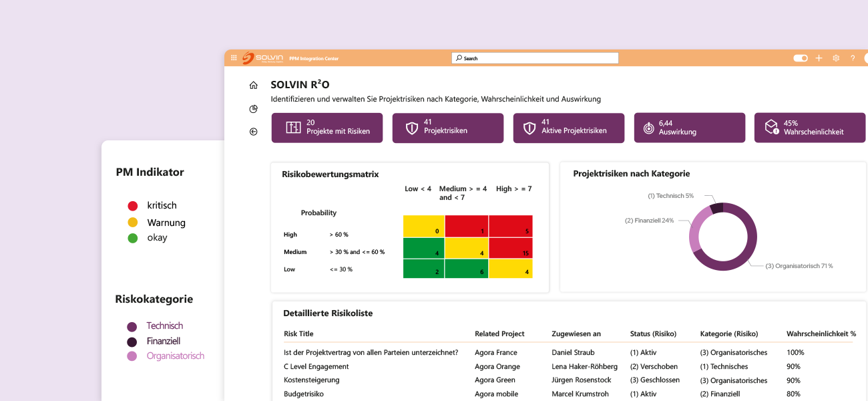Sort by Kategorie (Risiko) column header
868x401 pixels.
tap(729, 333)
